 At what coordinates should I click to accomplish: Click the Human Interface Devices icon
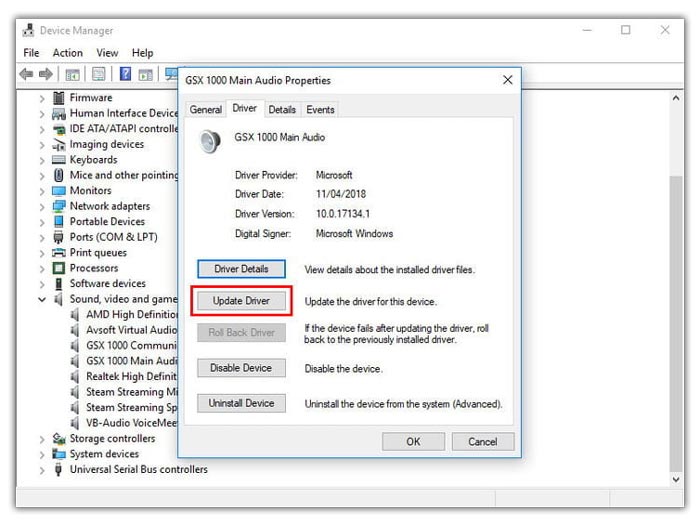tap(58, 113)
